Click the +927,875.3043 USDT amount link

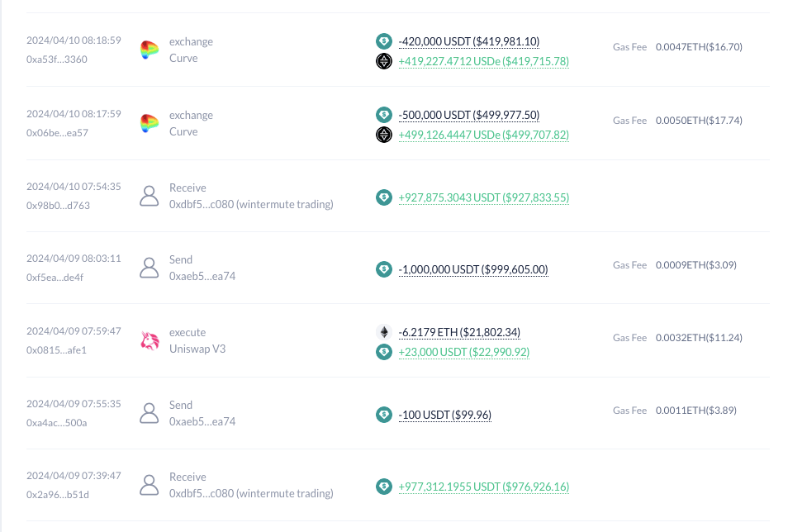click(483, 197)
